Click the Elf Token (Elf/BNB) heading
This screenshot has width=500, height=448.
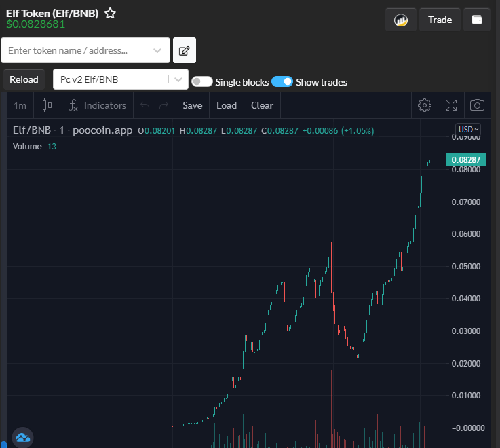[x=52, y=14]
